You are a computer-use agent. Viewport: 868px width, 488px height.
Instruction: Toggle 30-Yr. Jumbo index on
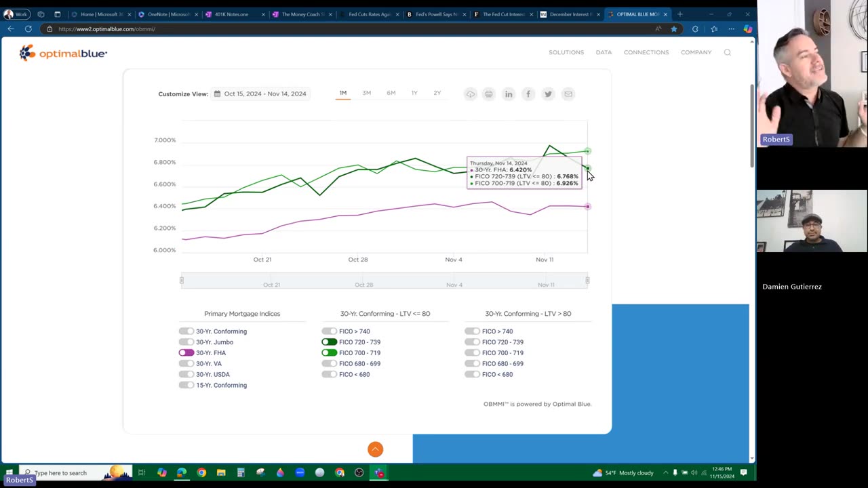coord(186,342)
